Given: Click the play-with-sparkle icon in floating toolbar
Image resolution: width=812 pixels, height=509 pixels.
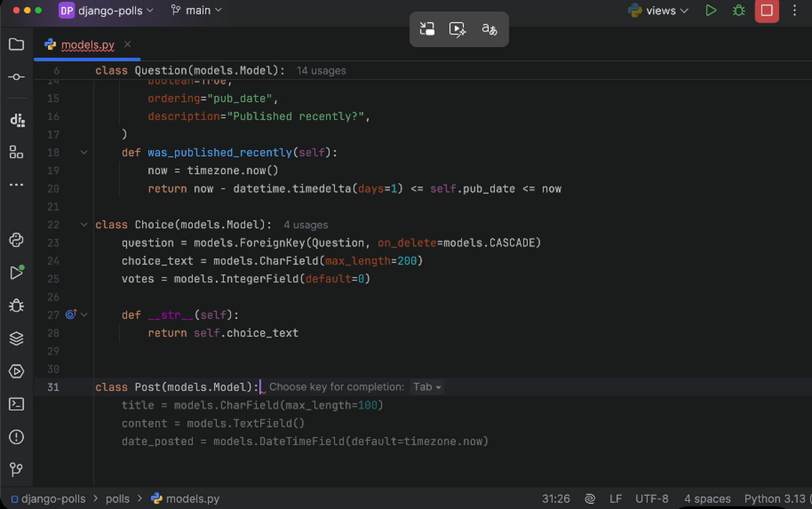Looking at the screenshot, I should pyautogui.click(x=458, y=28).
